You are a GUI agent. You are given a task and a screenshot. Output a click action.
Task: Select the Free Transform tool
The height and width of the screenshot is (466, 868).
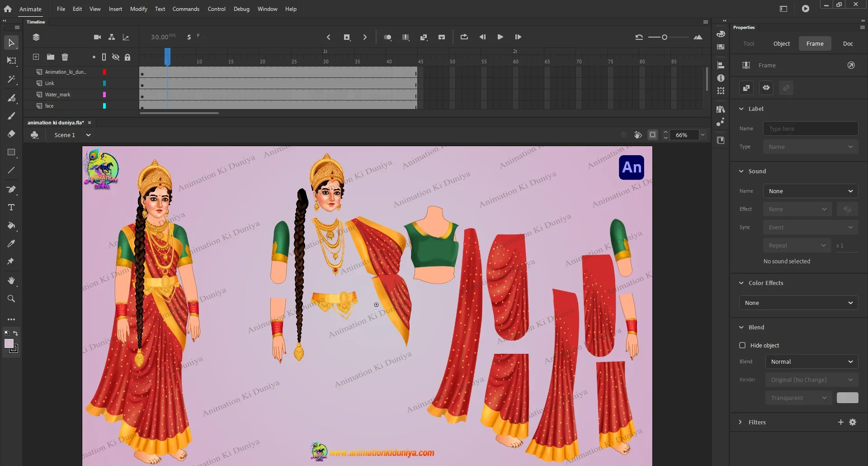coord(11,61)
